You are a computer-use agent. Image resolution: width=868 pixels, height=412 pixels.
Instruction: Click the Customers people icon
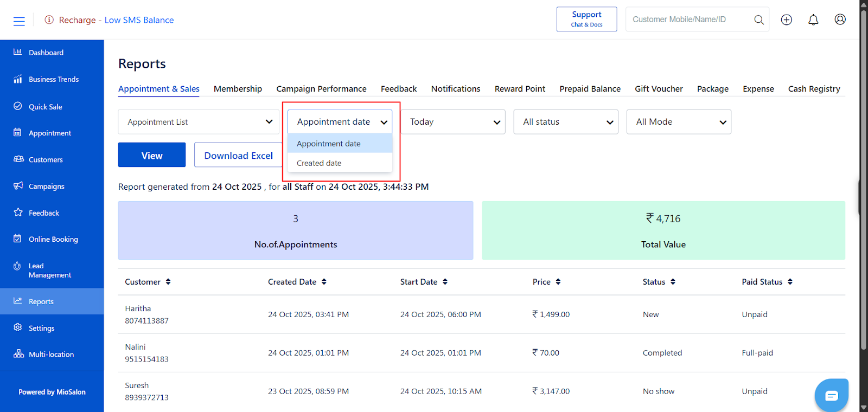click(x=18, y=159)
